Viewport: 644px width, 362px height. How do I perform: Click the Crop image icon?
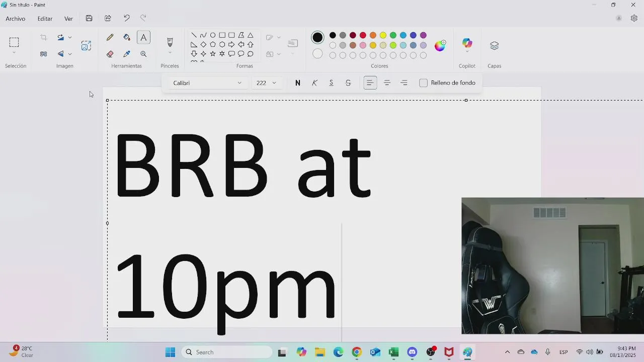point(44,37)
